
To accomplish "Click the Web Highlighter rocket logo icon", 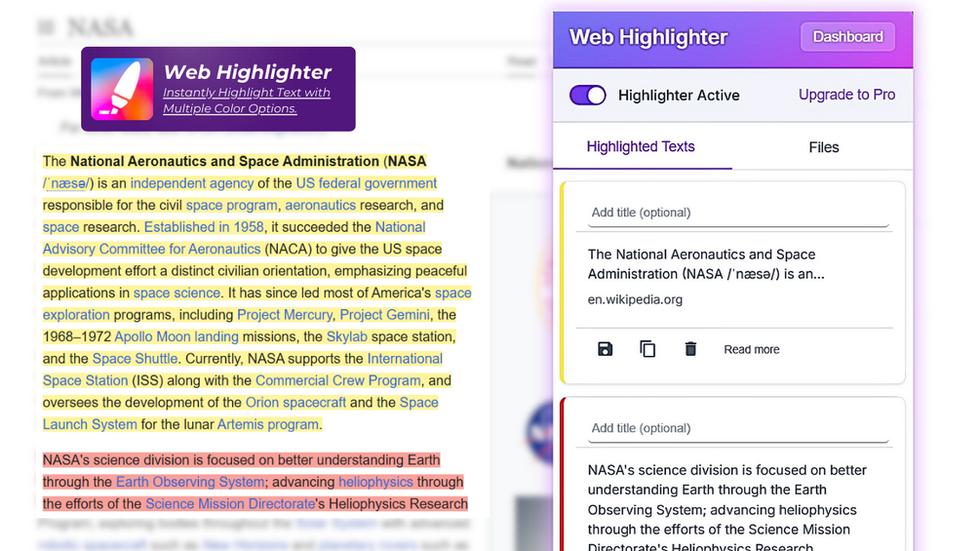I will click(x=122, y=89).
